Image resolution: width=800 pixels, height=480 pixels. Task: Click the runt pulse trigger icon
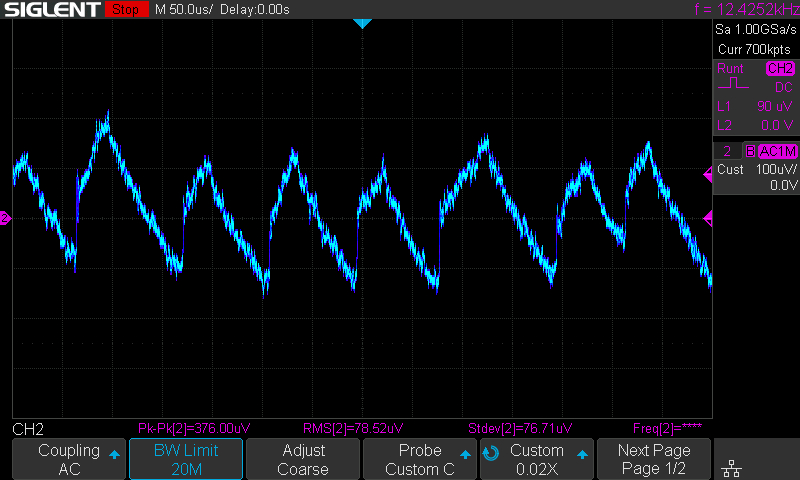[x=733, y=84]
